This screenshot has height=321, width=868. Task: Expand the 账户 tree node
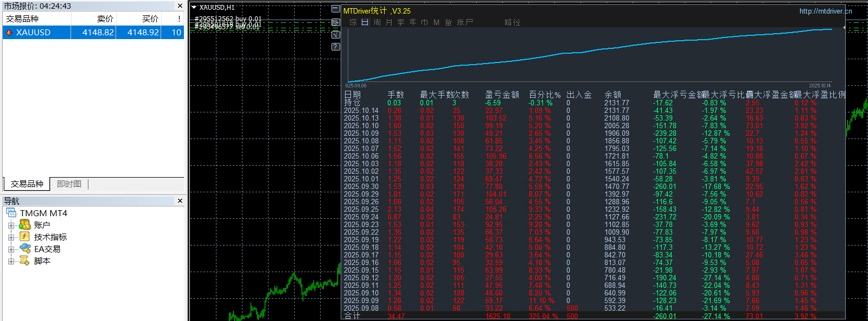coord(11,225)
